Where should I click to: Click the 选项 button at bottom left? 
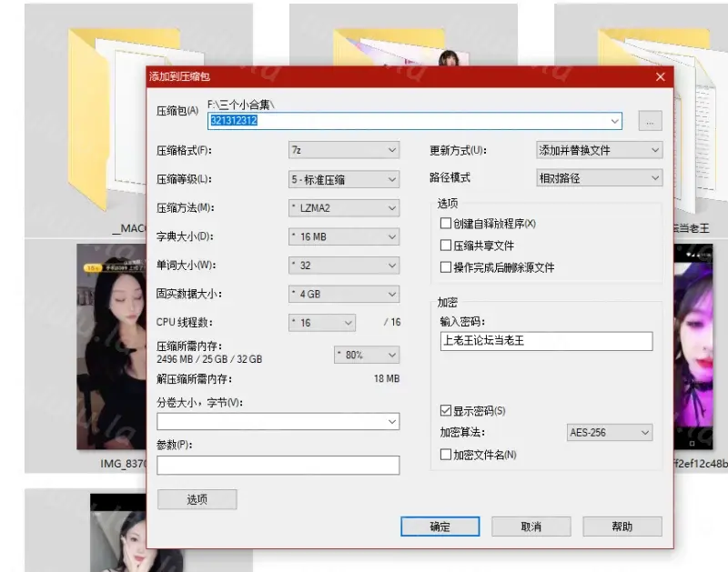coord(197,499)
